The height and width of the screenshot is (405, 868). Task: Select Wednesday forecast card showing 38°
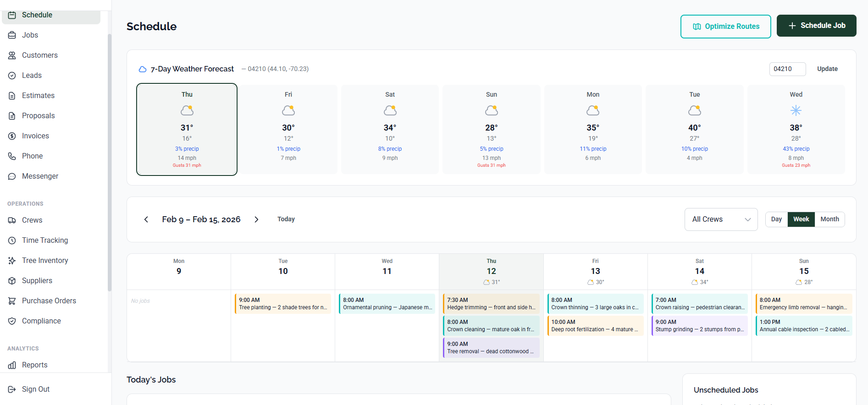coord(796,129)
